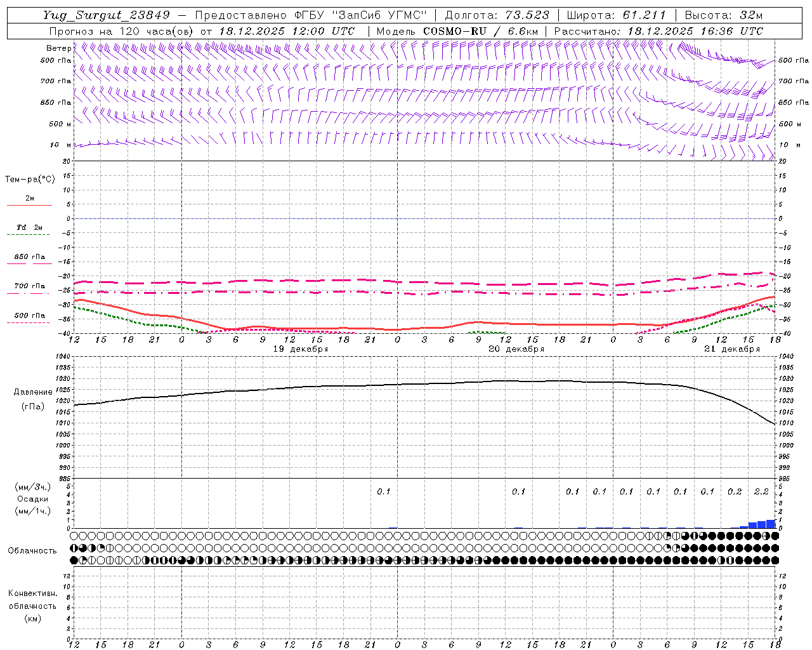This screenshot has width=812, height=650.
Task: Click the station title Yug_Surgut_23849
Action: pos(107,15)
